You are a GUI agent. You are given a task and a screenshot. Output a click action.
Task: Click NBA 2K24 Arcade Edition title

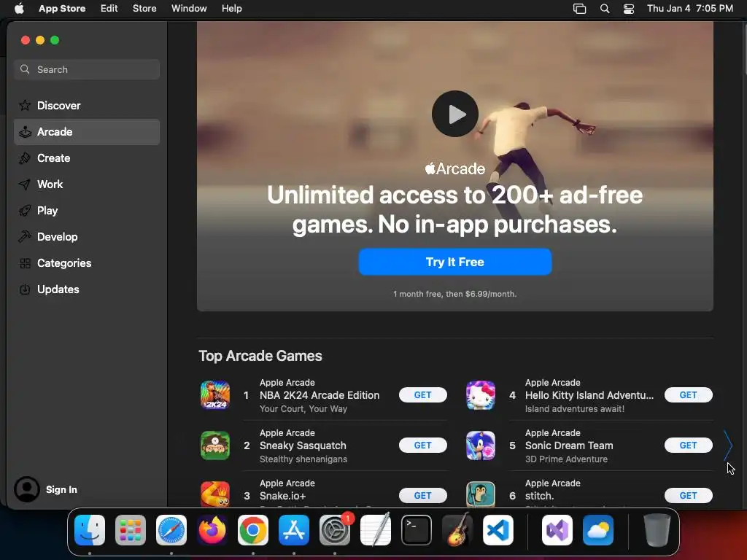pyautogui.click(x=320, y=395)
